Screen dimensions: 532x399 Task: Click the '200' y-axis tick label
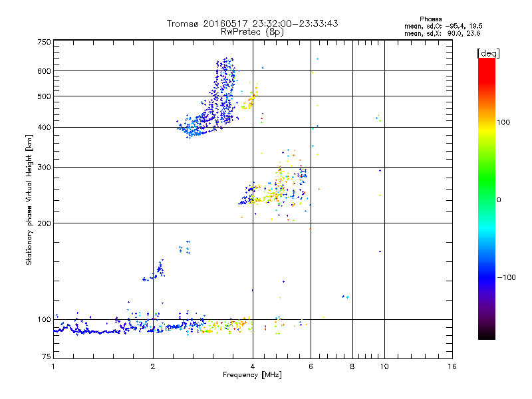pyautogui.click(x=44, y=223)
